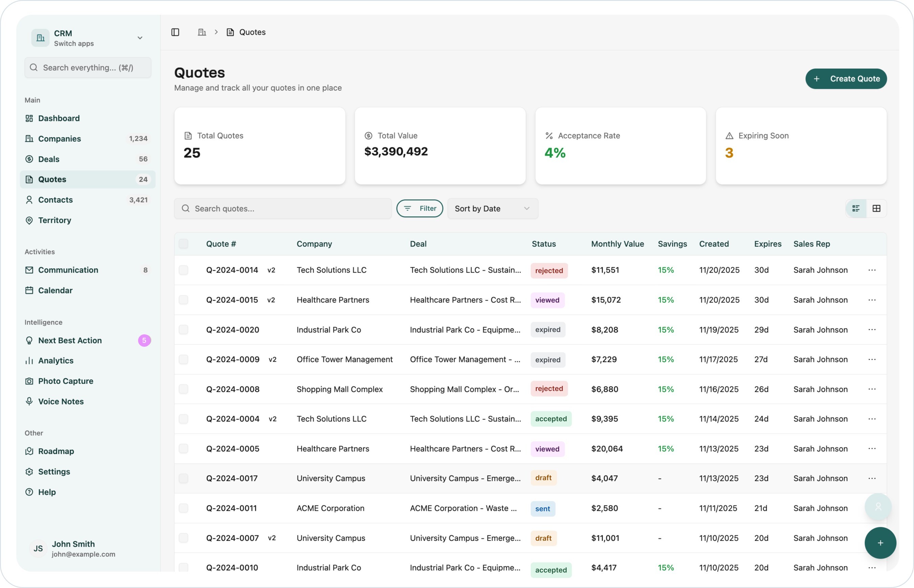Go to Deals in sidebar
The height and width of the screenshot is (588, 914).
click(x=49, y=159)
